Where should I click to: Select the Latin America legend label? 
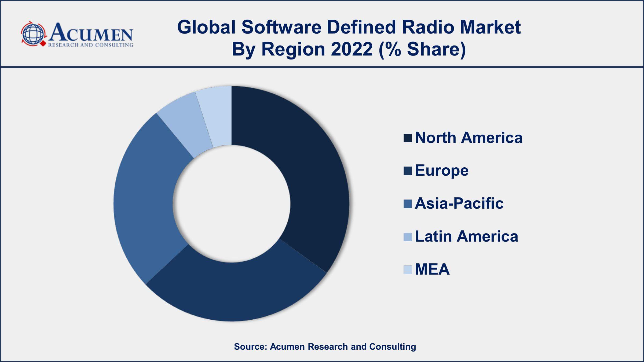click(x=466, y=237)
